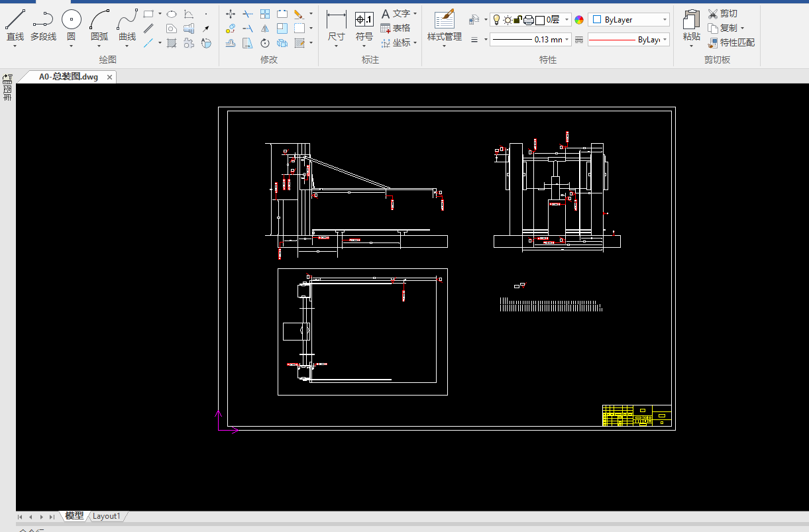
Task: Toggle the layer freeze sun icon
Action: click(507, 20)
